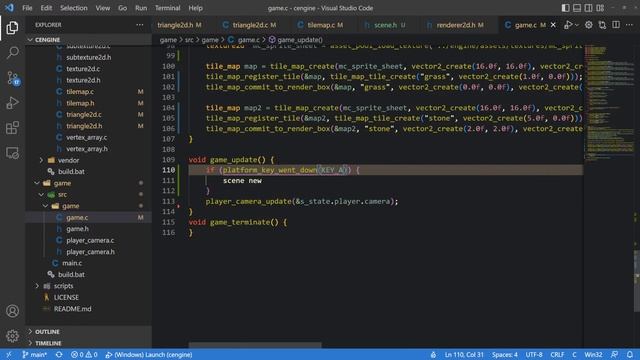
Task: Change indentation via Spaces: 4
Action: [x=504, y=355]
